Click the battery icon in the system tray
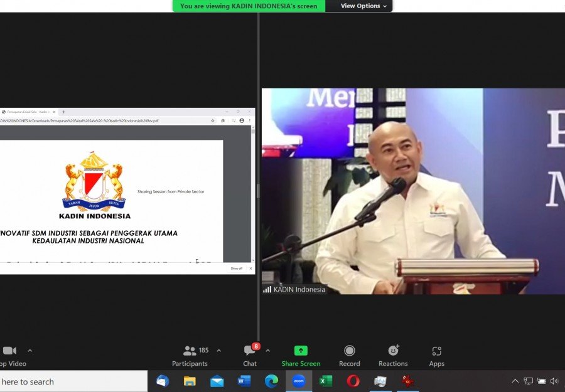This screenshot has height=392, width=565. click(541, 381)
